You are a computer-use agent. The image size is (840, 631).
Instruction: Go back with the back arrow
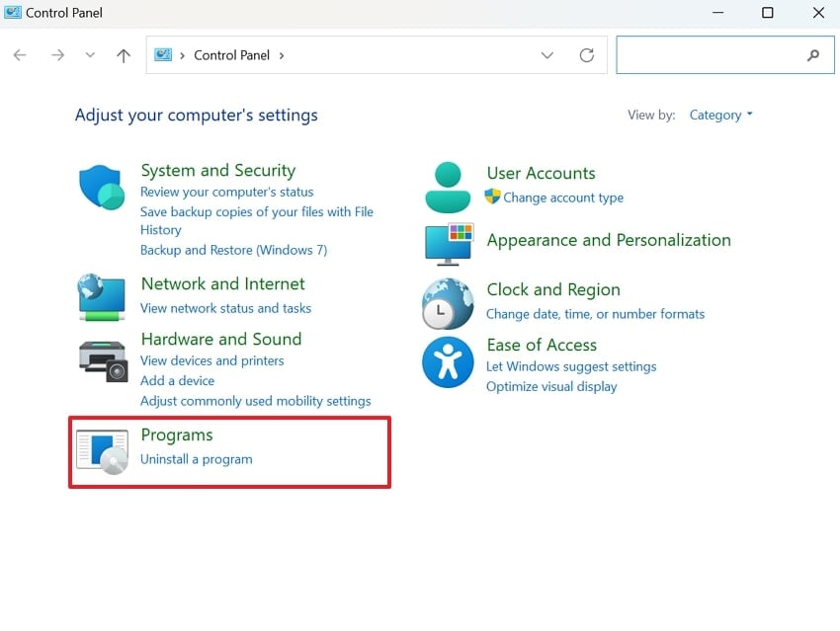tap(20, 55)
